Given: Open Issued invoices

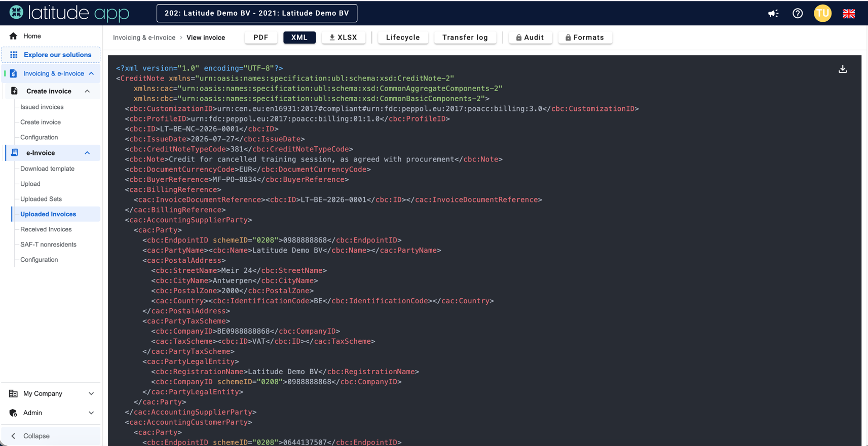Looking at the screenshot, I should click(x=42, y=107).
